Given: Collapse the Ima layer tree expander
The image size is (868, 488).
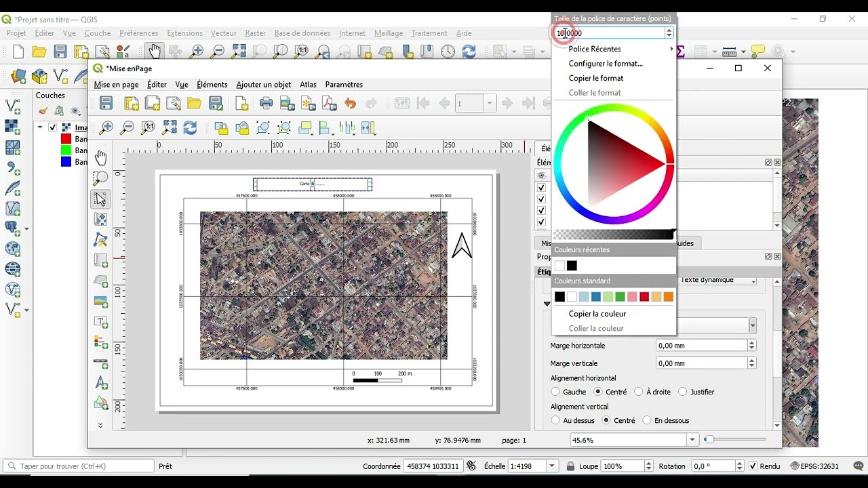Looking at the screenshot, I should pos(40,127).
